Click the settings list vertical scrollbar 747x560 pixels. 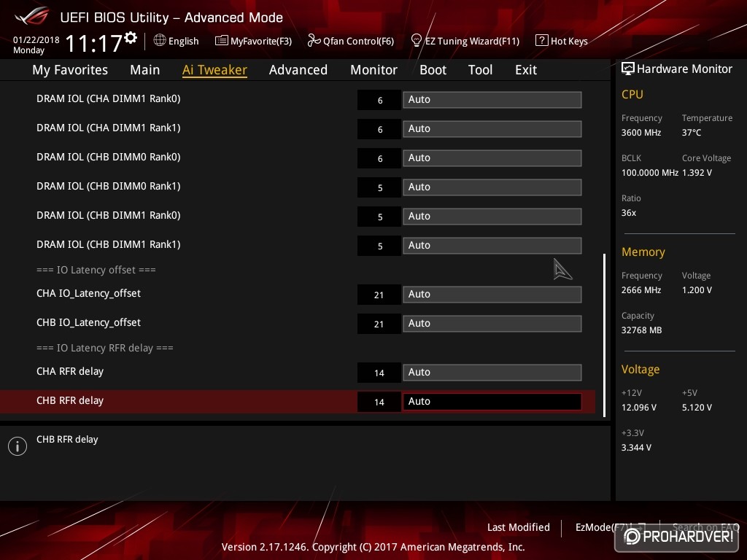tap(604, 335)
